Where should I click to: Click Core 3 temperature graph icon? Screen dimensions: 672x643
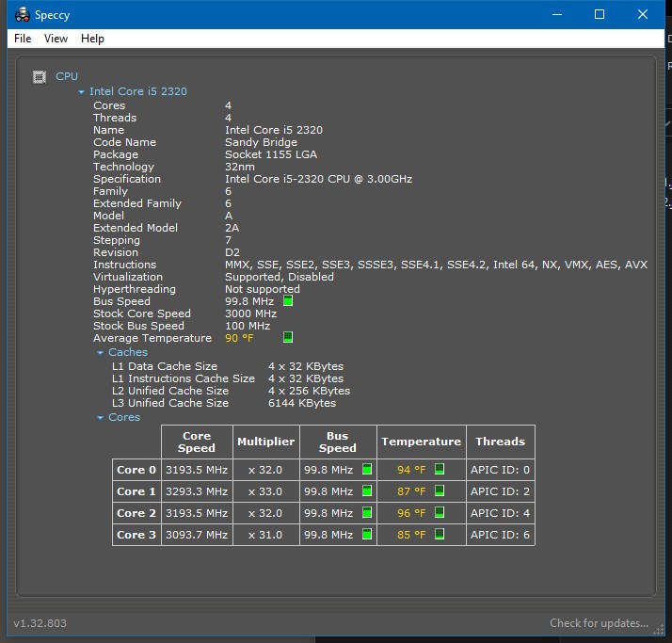point(440,534)
